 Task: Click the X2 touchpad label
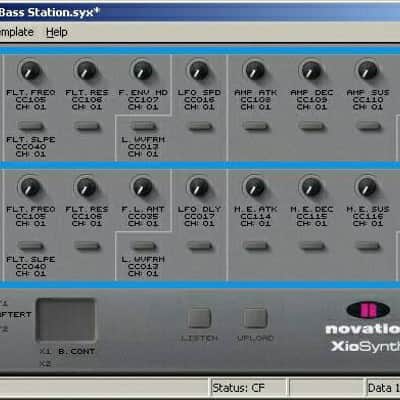45,364
